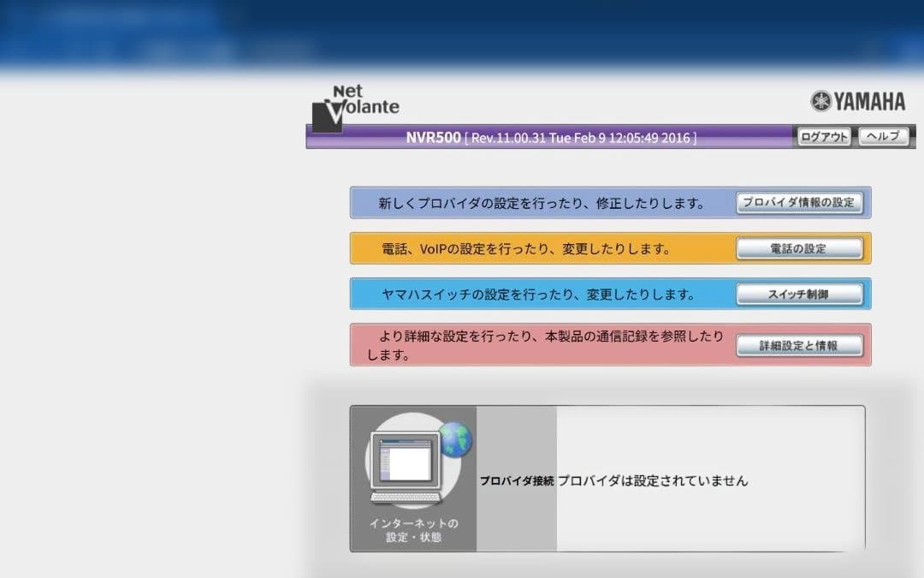924x578 pixels.
Task: Open プロバイダ情報の設定 provider settings
Action: click(799, 202)
